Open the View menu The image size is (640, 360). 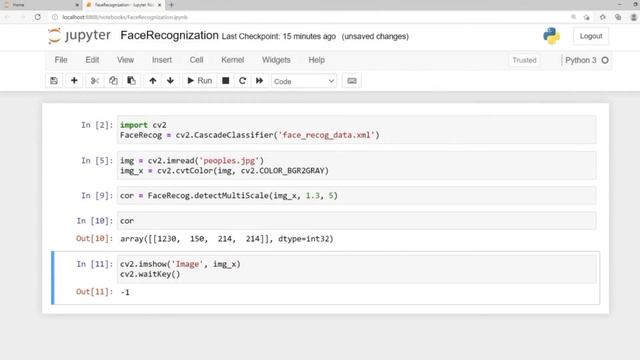125,60
